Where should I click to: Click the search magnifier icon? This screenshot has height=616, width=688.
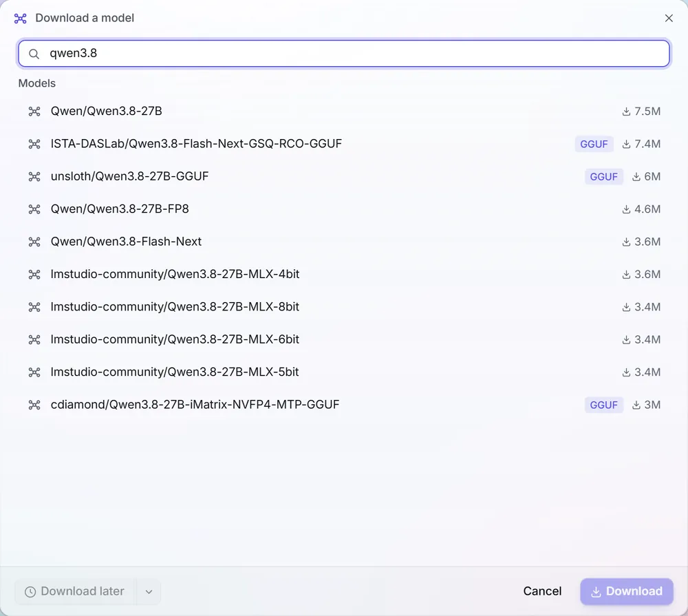coord(34,54)
